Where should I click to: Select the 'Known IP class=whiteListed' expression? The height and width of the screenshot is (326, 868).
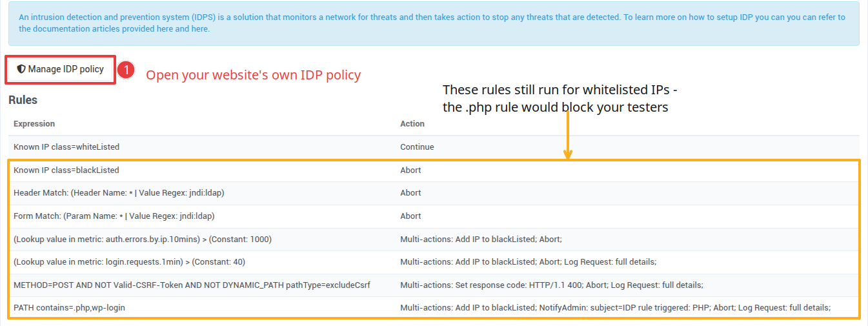pos(66,147)
